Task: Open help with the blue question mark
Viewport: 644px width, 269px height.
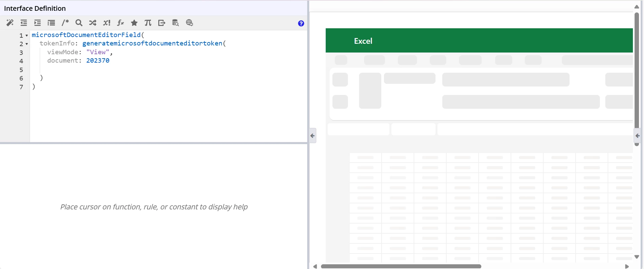Action: pyautogui.click(x=301, y=23)
